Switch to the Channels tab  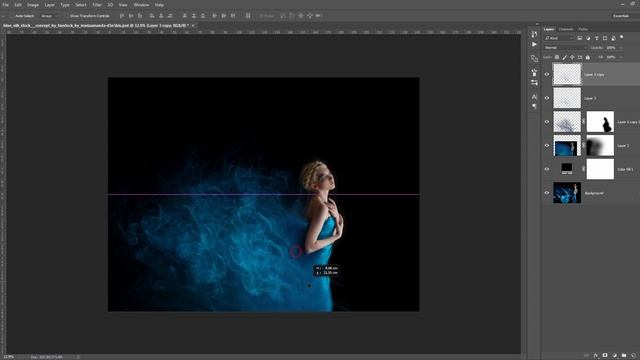click(x=566, y=29)
